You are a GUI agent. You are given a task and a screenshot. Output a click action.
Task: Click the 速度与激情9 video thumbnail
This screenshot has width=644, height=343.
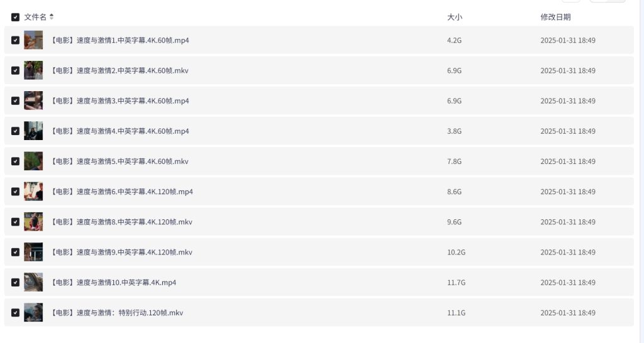coord(33,252)
